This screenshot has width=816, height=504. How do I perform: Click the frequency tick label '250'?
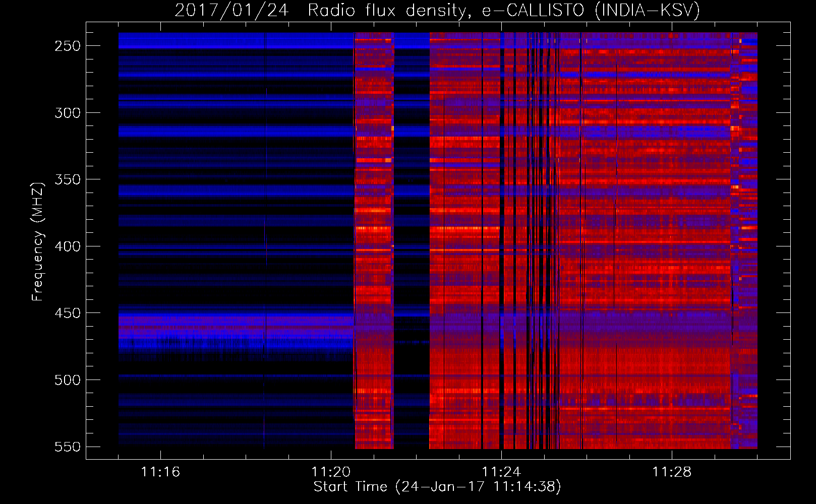point(68,46)
